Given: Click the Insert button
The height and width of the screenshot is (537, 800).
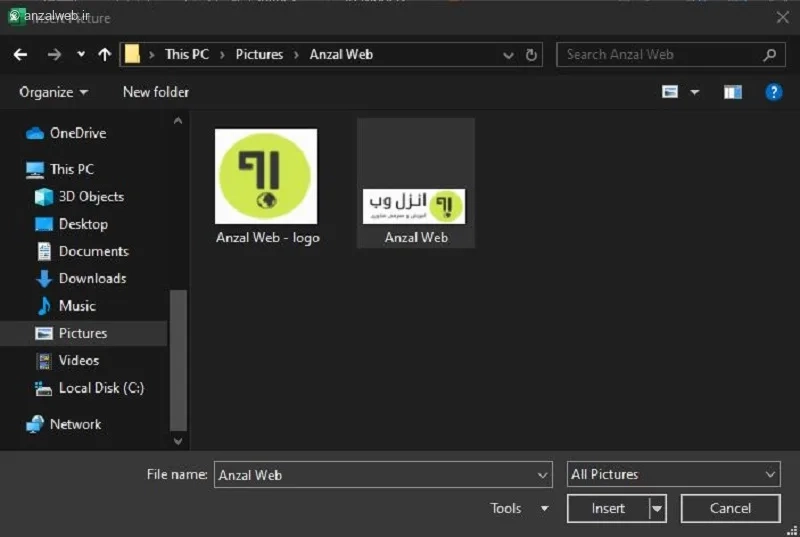Looking at the screenshot, I should (608, 508).
